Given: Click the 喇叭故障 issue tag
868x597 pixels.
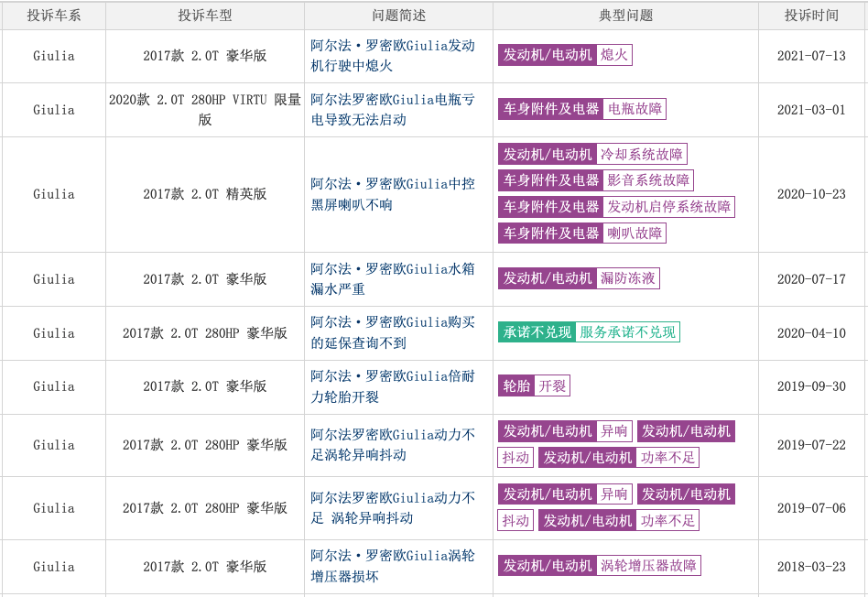Looking at the screenshot, I should click(x=635, y=233).
